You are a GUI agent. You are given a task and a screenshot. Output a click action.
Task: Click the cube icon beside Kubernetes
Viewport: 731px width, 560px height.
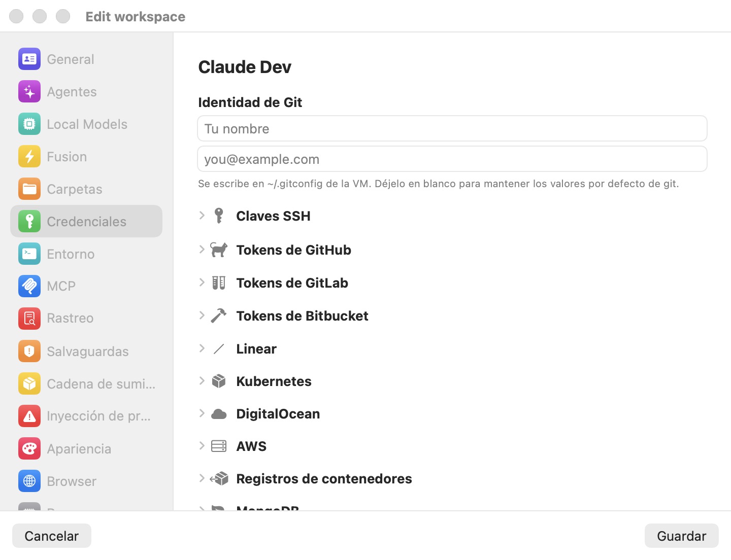point(219,381)
